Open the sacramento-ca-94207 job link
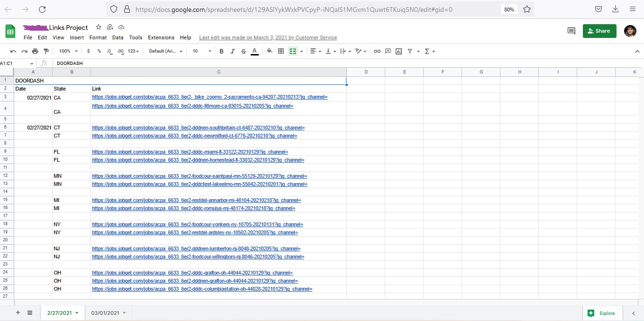The width and height of the screenshot is (644, 321). 209,97
